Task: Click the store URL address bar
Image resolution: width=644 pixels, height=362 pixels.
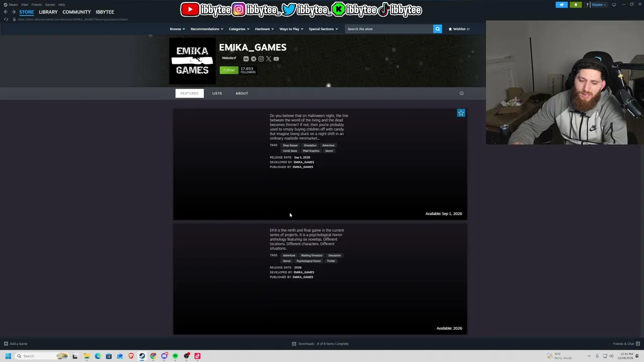Action: (73, 19)
